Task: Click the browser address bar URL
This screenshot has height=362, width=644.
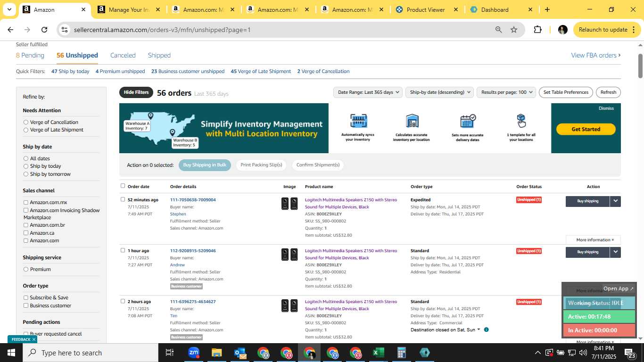Action: pyautogui.click(x=162, y=30)
